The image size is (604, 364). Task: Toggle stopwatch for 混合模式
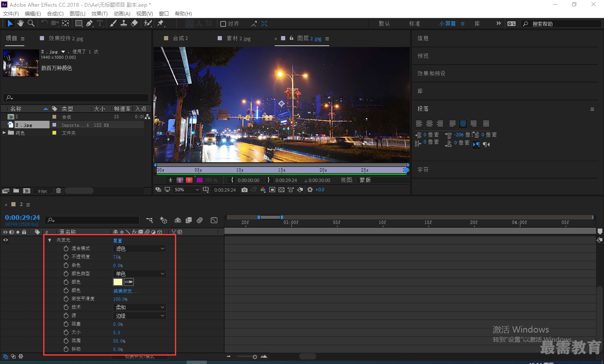[x=66, y=248]
